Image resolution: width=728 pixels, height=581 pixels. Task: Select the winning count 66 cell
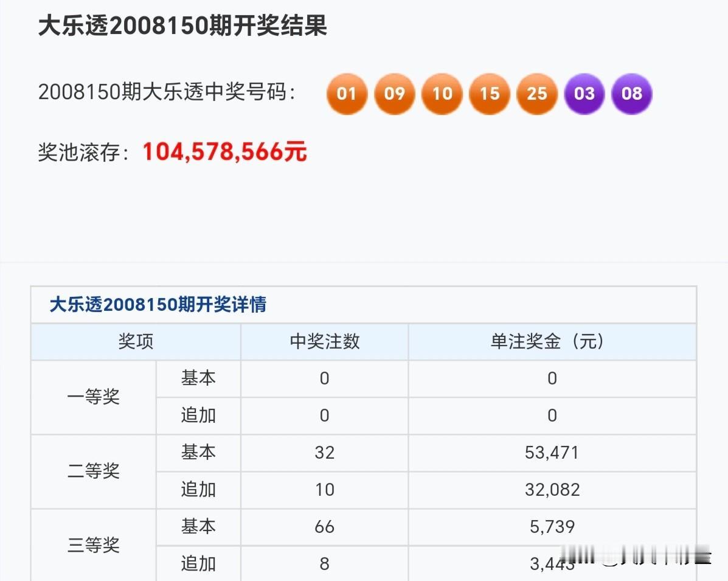point(325,527)
